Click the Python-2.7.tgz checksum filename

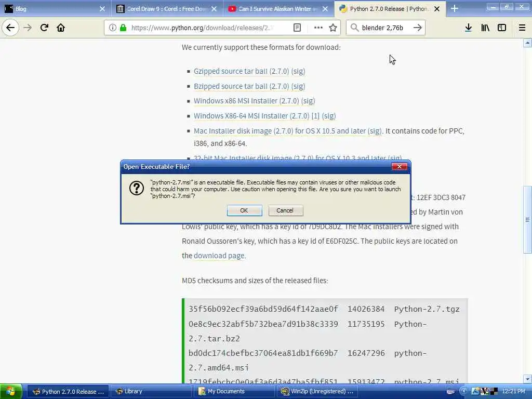(427, 309)
